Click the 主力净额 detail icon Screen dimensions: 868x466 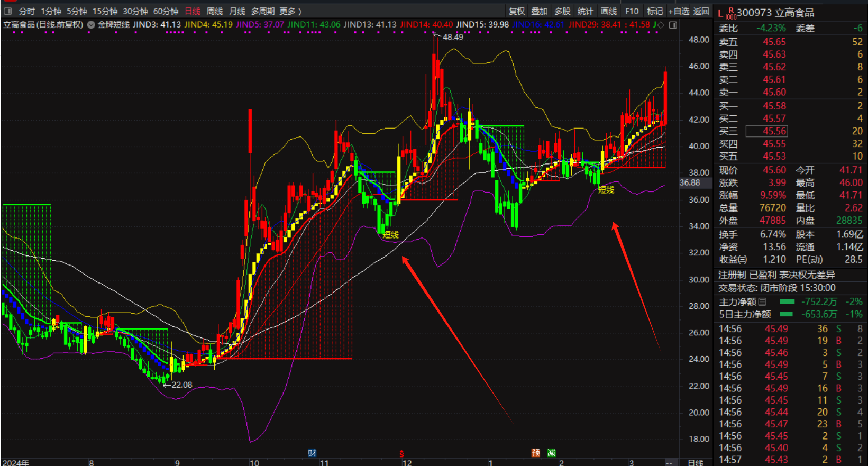(x=762, y=301)
